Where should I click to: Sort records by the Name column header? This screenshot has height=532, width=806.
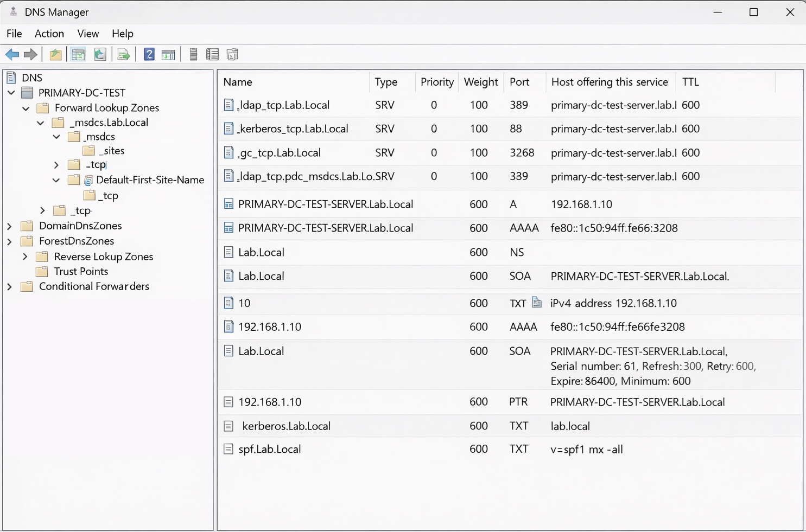(238, 82)
